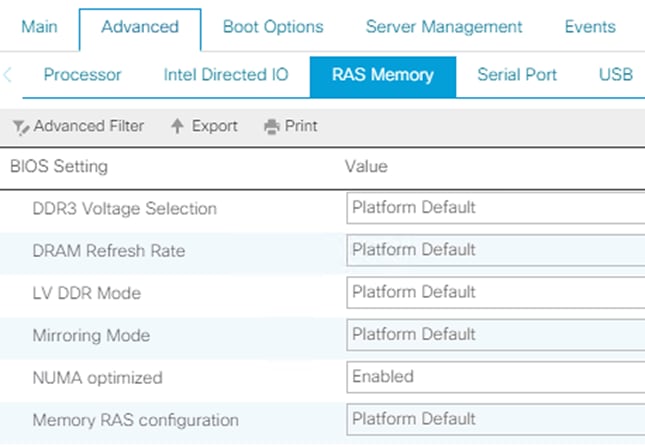The image size is (645, 447).
Task: Click the Print printer icon
Action: (271, 127)
